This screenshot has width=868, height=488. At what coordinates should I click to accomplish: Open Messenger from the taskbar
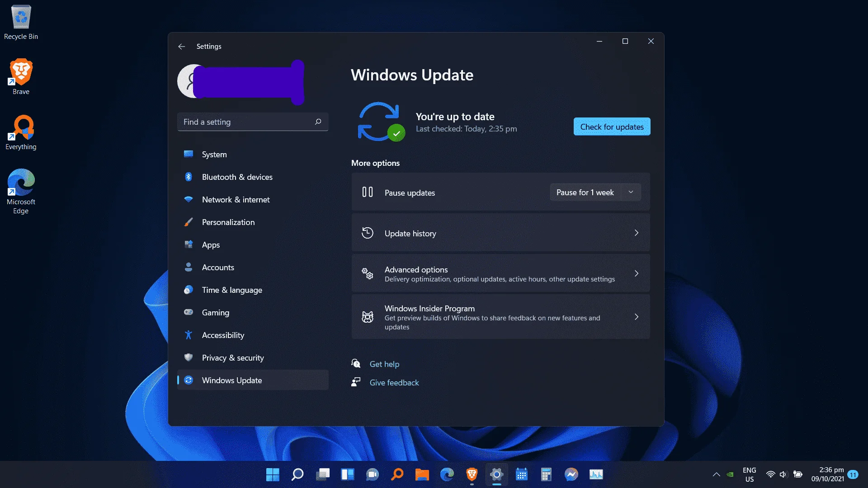tap(571, 474)
